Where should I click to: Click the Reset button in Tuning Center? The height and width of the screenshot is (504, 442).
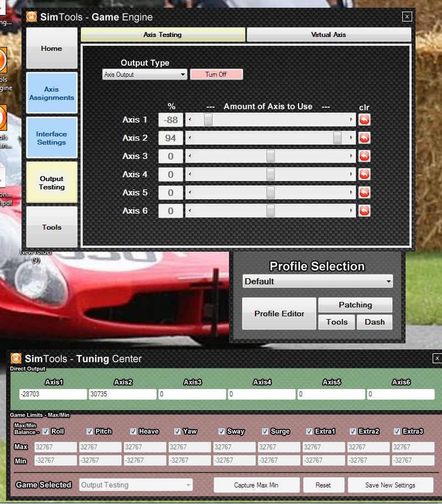click(x=323, y=485)
